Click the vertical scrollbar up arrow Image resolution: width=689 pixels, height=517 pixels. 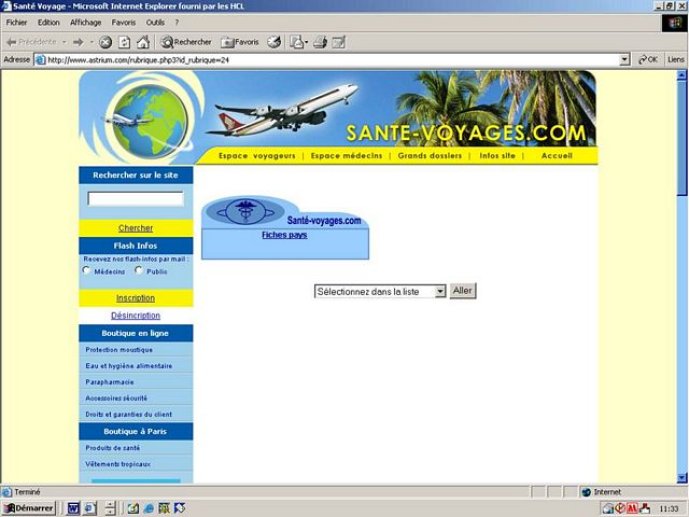682,75
